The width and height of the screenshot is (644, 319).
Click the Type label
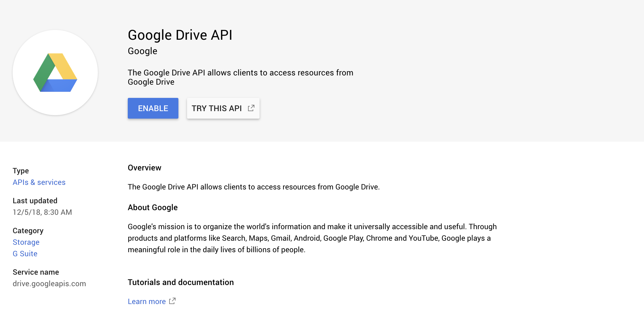[21, 171]
